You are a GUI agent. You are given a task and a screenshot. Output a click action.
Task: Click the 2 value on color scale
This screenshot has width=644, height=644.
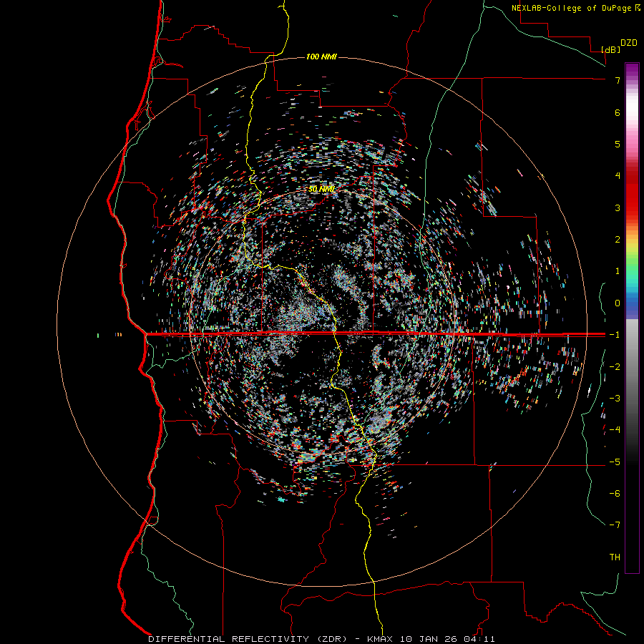618,240
